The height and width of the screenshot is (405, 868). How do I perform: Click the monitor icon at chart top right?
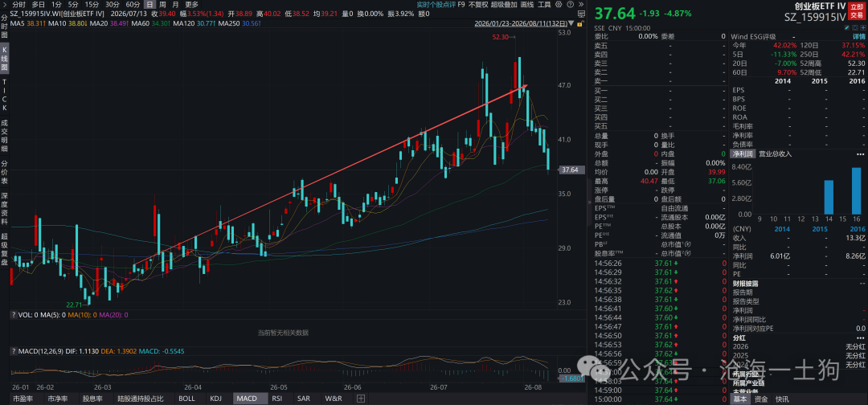pyautogui.click(x=581, y=14)
